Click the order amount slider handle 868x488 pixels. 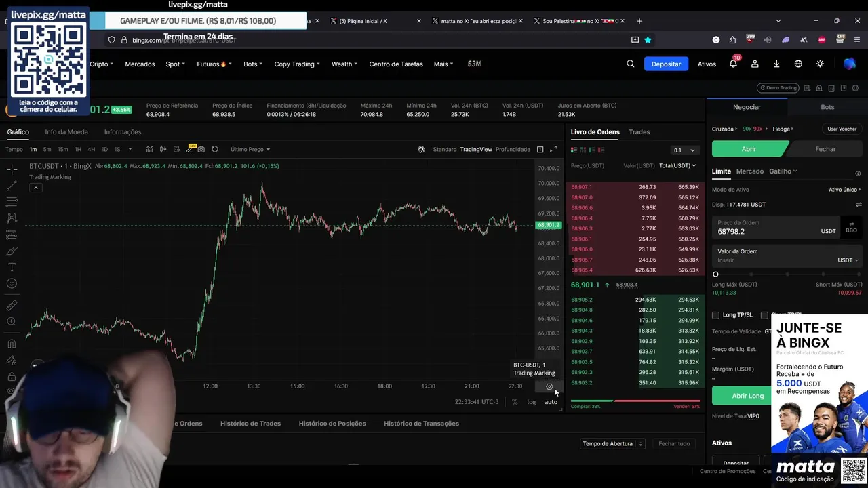(715, 274)
